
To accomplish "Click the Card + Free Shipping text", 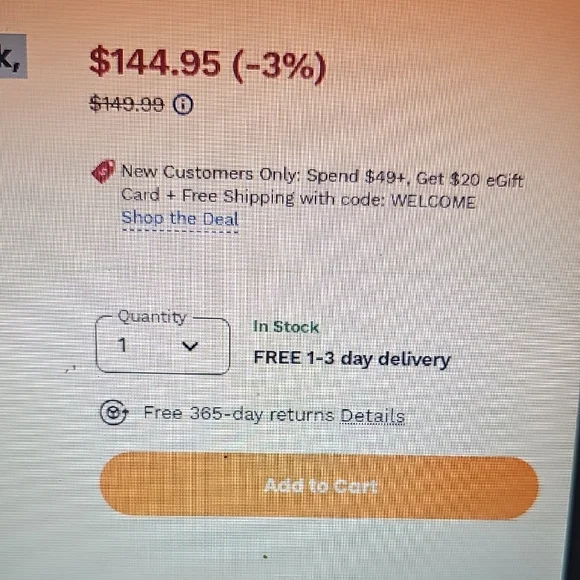I will tap(208, 196).
